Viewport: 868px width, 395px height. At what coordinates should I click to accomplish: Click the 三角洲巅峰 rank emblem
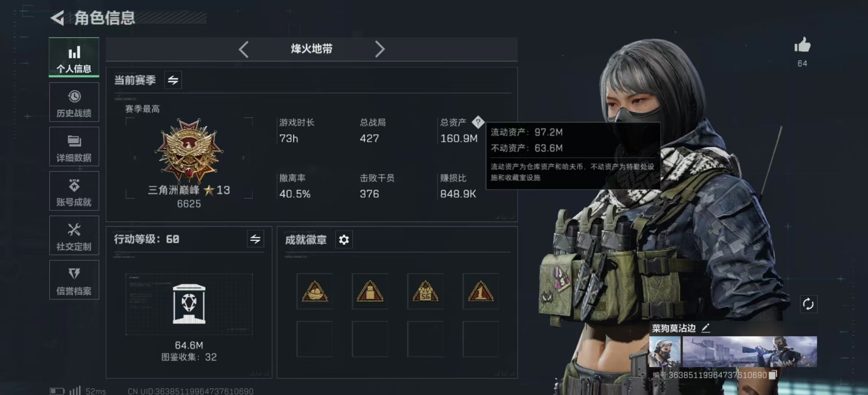coord(189,151)
